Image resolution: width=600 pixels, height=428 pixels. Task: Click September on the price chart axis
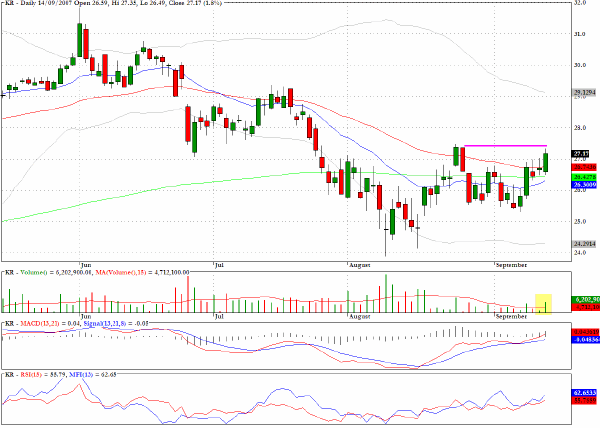[x=511, y=265]
